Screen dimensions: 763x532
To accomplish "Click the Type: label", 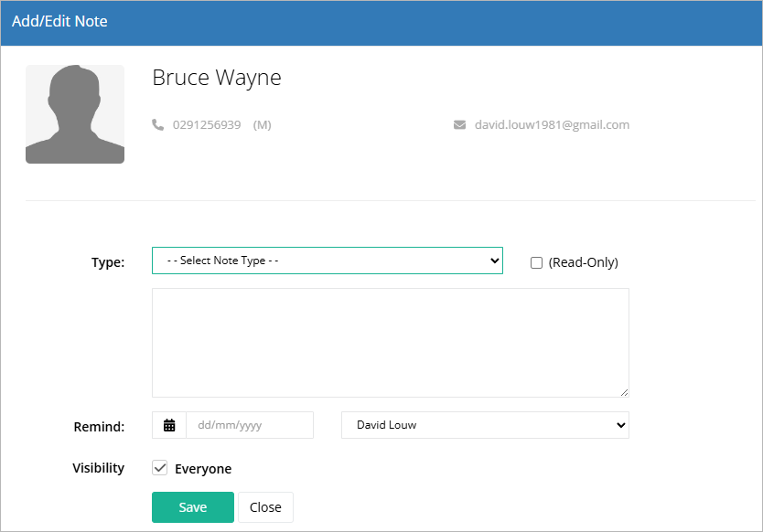I will point(108,262).
